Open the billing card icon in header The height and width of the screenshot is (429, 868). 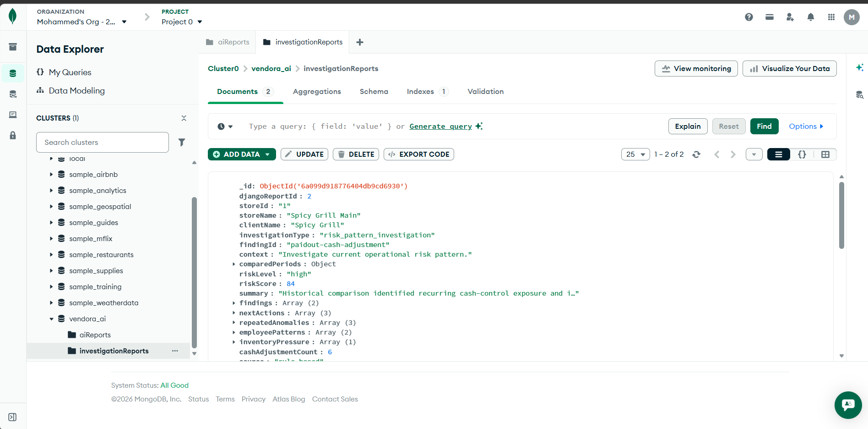[x=770, y=17]
